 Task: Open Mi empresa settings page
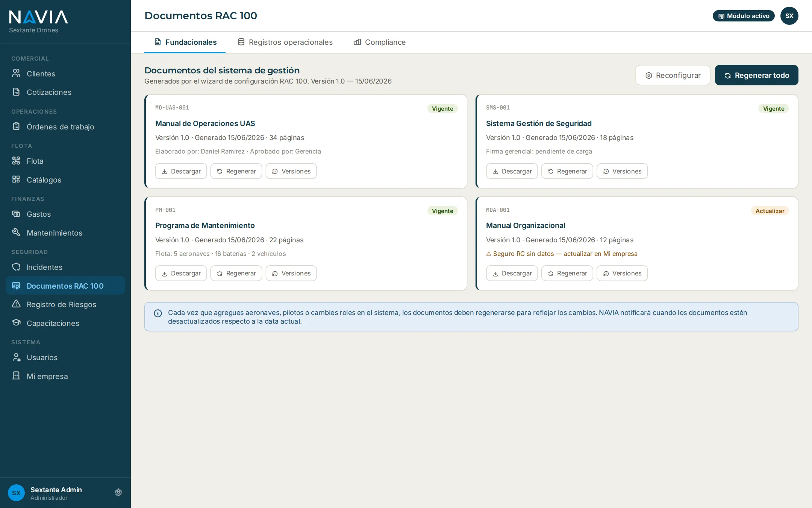pyautogui.click(x=65, y=376)
